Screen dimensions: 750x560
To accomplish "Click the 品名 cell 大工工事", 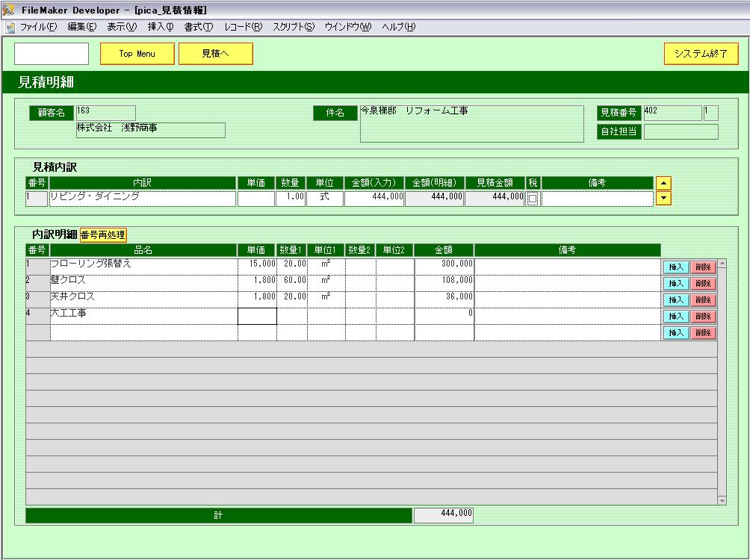I will (x=143, y=316).
